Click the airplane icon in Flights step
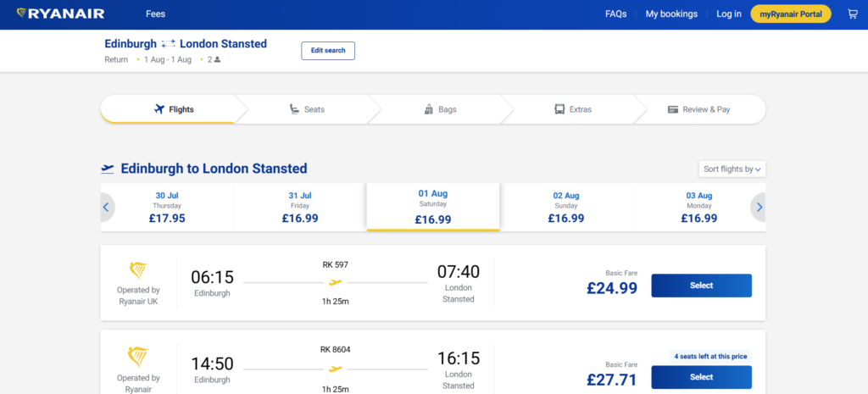 pos(159,109)
